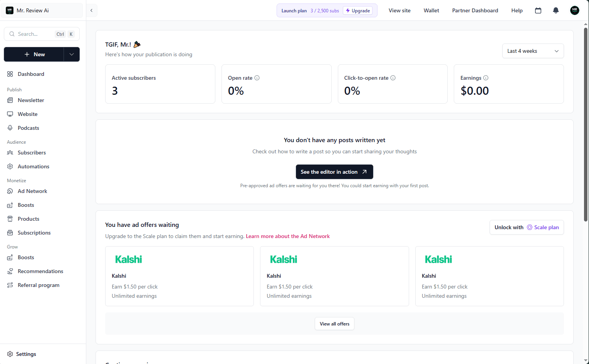Image resolution: width=589 pixels, height=364 pixels.
Task: Click the Open rate info icon
Action: 257,78
